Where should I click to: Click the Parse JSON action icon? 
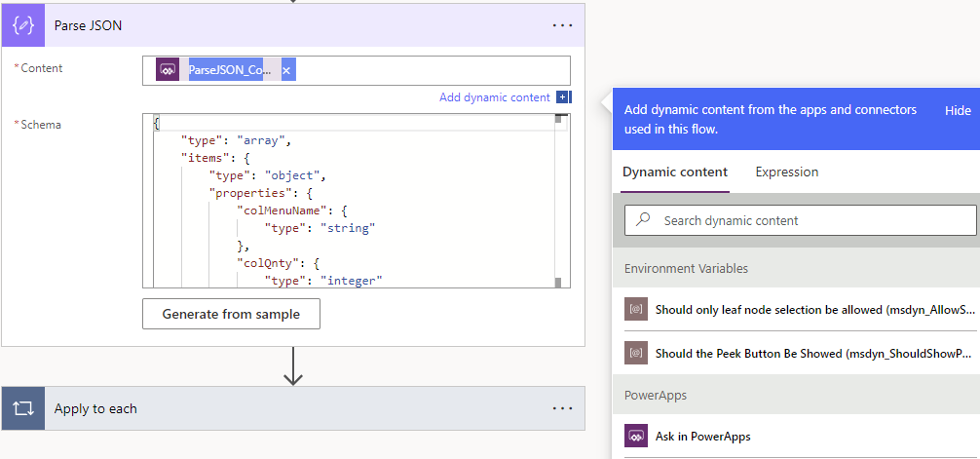tap(23, 25)
